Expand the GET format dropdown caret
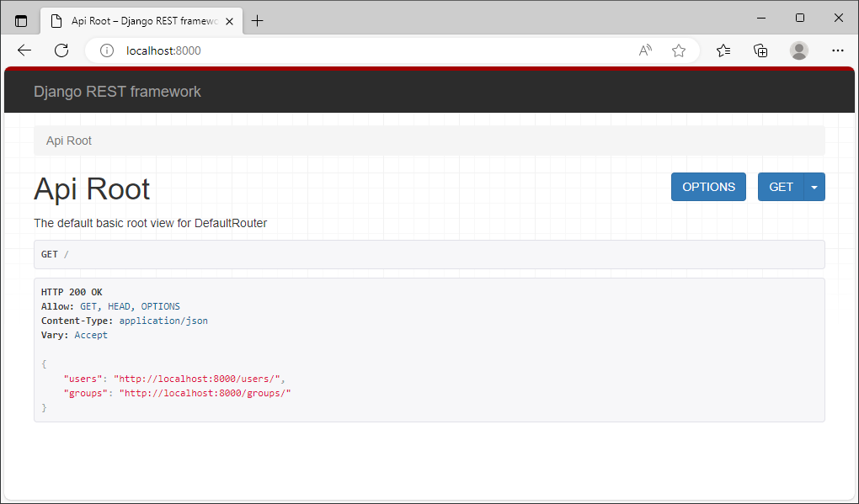The height and width of the screenshot is (504, 859). click(814, 187)
